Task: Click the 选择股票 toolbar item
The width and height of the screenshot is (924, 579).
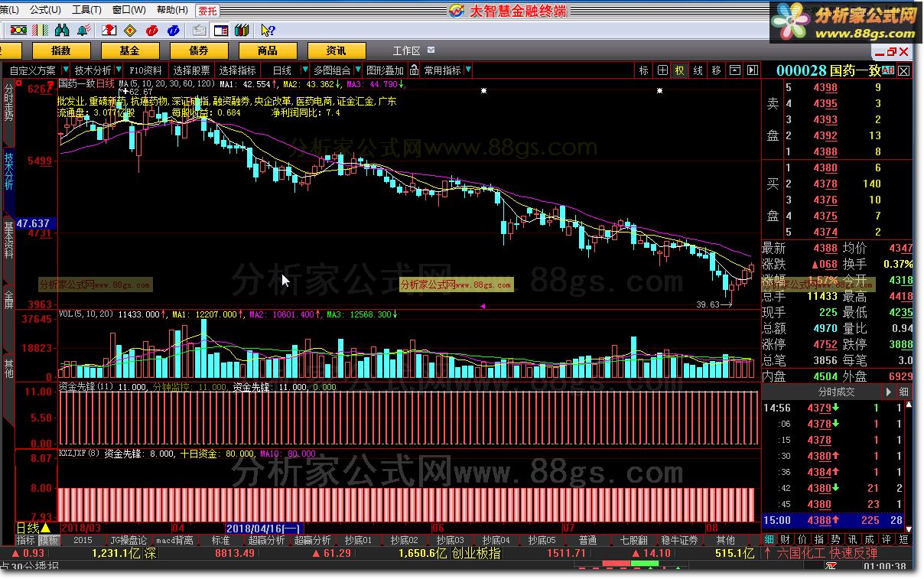Action: pos(191,70)
